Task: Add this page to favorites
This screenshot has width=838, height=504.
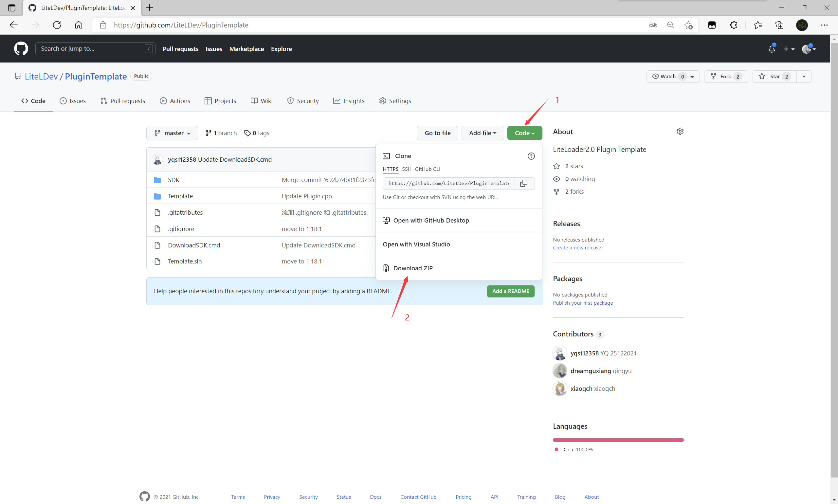Action: click(x=688, y=25)
